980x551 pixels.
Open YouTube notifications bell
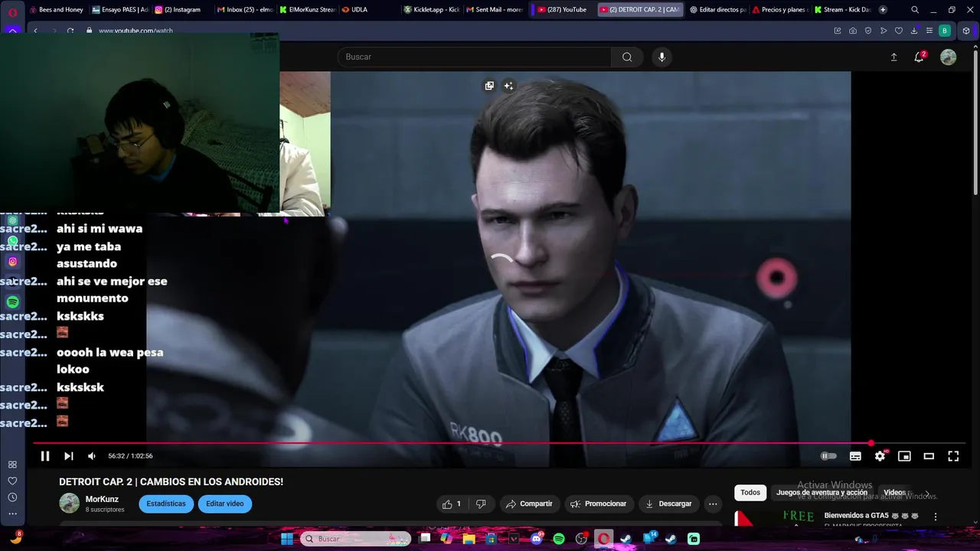point(919,57)
